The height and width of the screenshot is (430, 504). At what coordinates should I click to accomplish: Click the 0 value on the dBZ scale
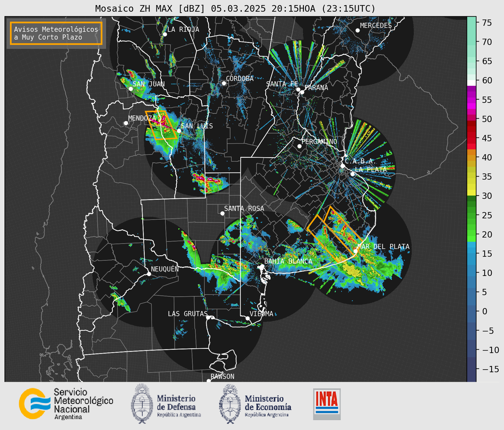click(484, 311)
